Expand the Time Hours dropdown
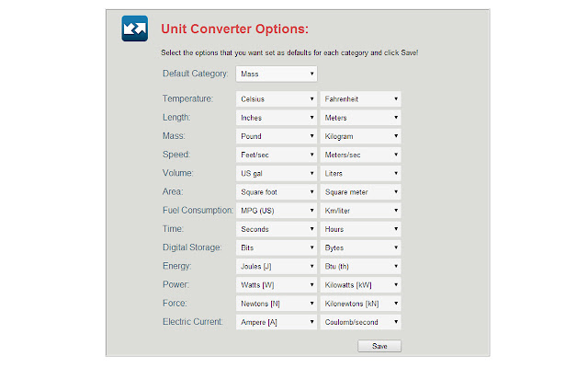588x368 pixels. 360,229
